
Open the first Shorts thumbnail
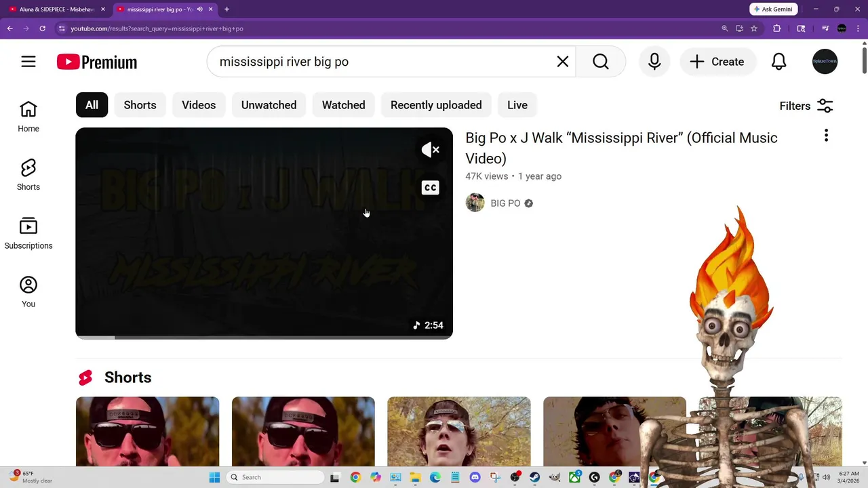coord(147,432)
